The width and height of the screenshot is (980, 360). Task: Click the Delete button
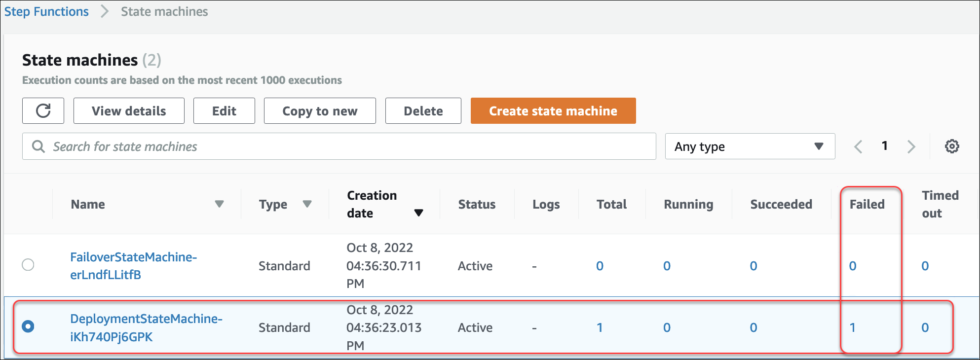pyautogui.click(x=423, y=110)
